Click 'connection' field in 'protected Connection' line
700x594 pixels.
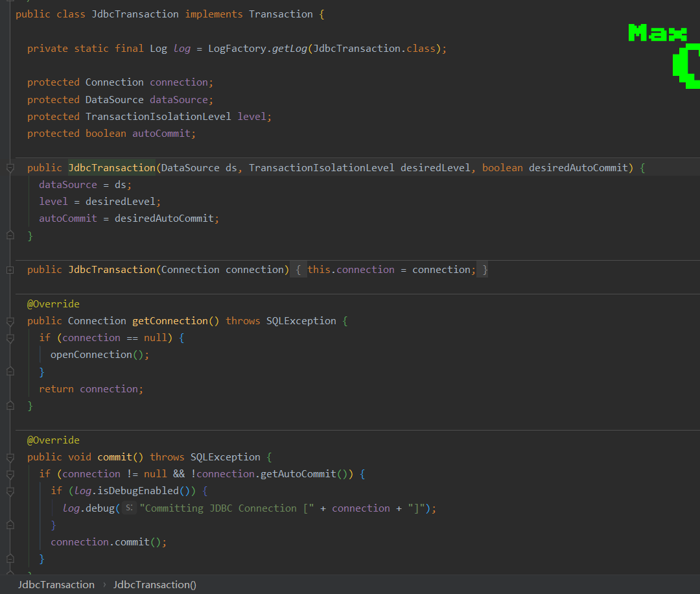pos(179,82)
